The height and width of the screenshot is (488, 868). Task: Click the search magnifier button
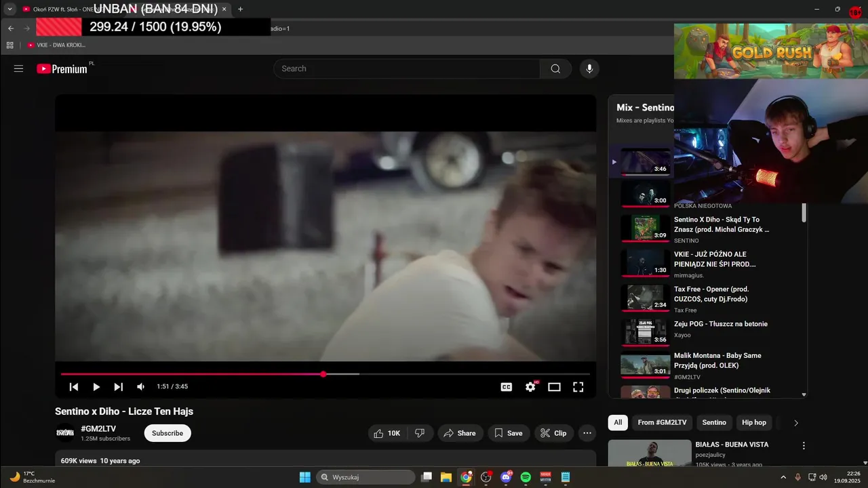(x=555, y=68)
